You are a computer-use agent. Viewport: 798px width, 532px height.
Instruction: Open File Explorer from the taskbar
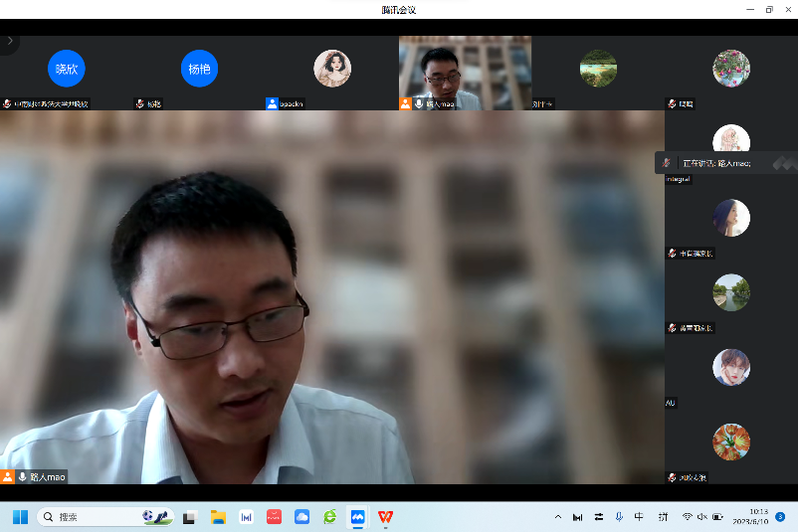(x=218, y=517)
